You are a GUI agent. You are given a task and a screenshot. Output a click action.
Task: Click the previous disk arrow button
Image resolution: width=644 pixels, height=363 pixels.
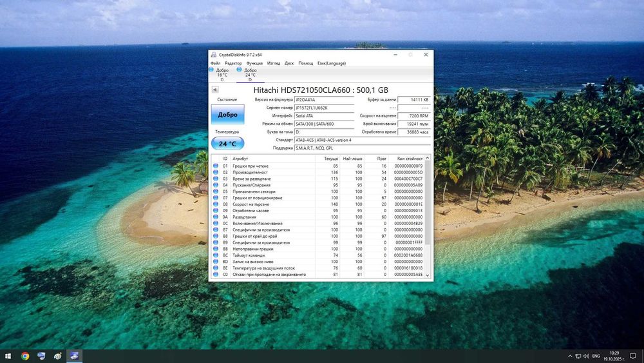215,90
